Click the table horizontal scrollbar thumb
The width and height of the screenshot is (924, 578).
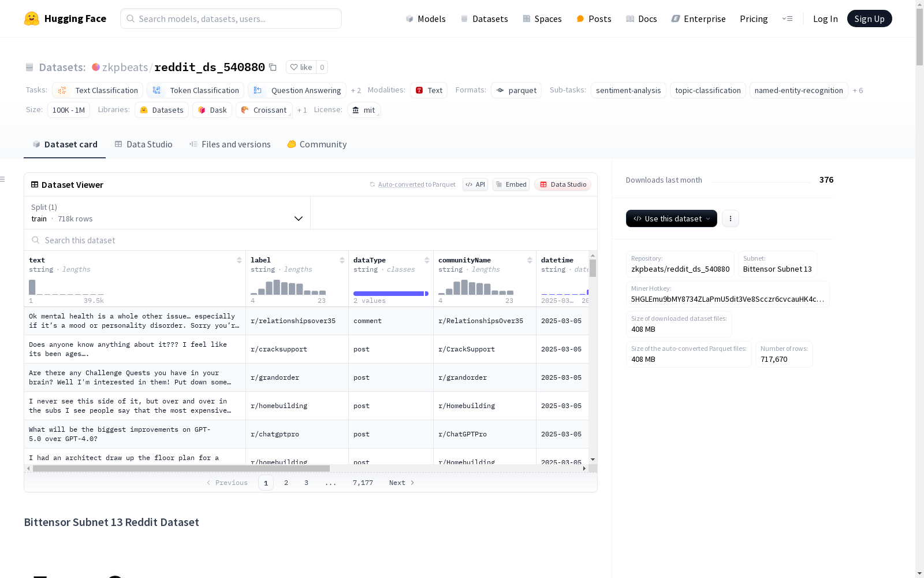click(181, 468)
